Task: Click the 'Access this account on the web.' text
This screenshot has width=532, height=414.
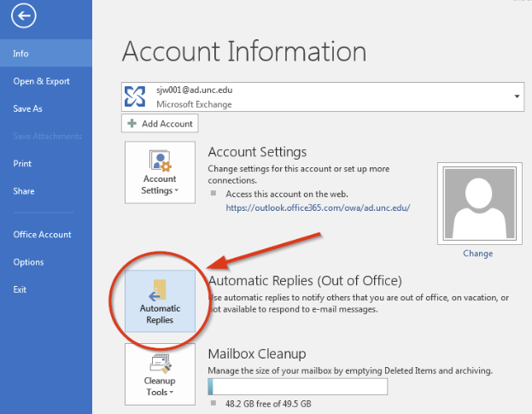Action: (287, 194)
